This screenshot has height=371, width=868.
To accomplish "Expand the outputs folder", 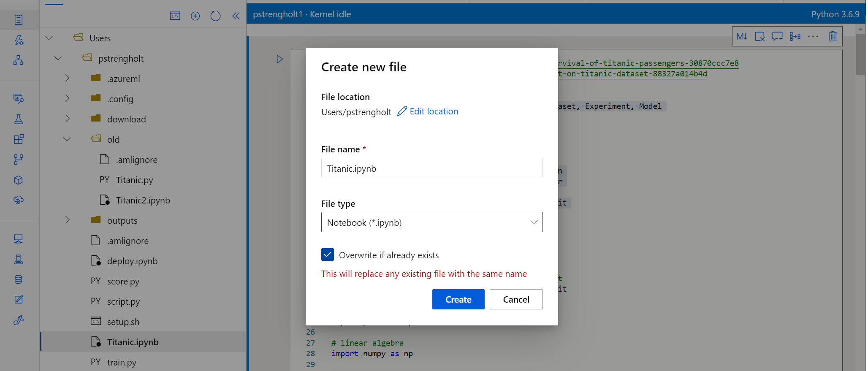I will click(67, 220).
